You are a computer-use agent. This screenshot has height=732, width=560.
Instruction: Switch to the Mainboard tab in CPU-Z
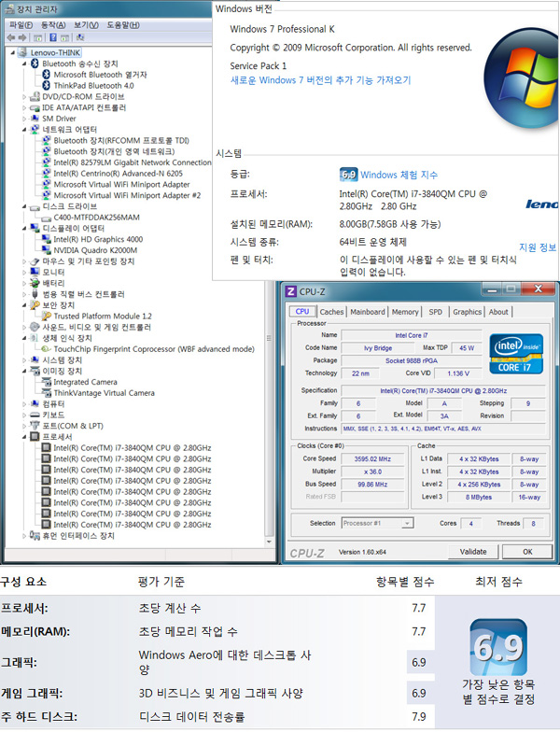point(368,312)
